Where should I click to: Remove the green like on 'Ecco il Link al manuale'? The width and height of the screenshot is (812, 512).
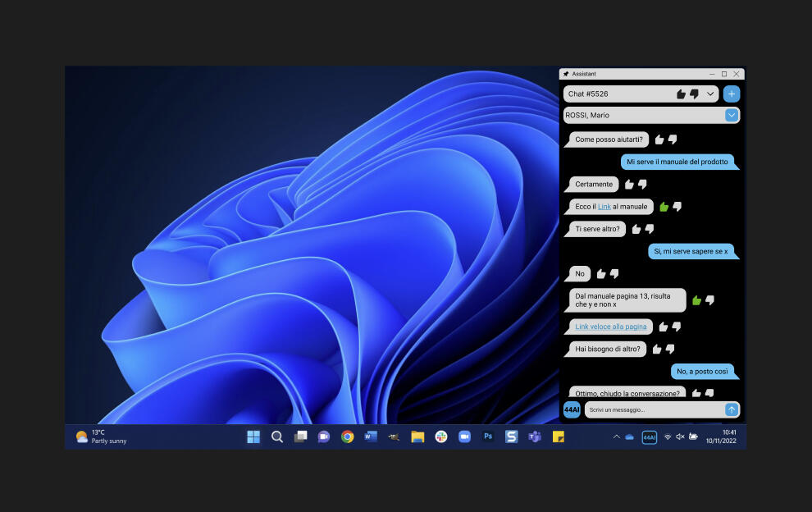pos(664,207)
